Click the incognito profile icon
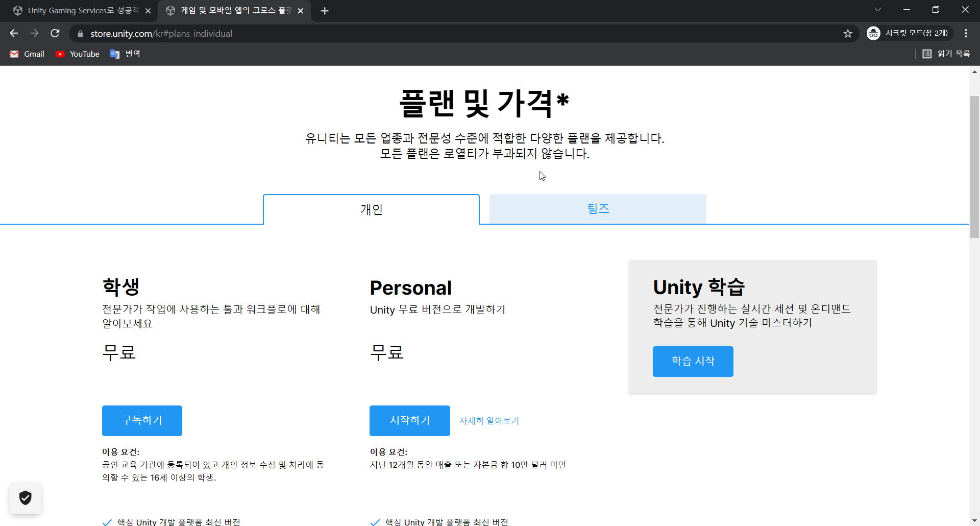 tap(873, 33)
